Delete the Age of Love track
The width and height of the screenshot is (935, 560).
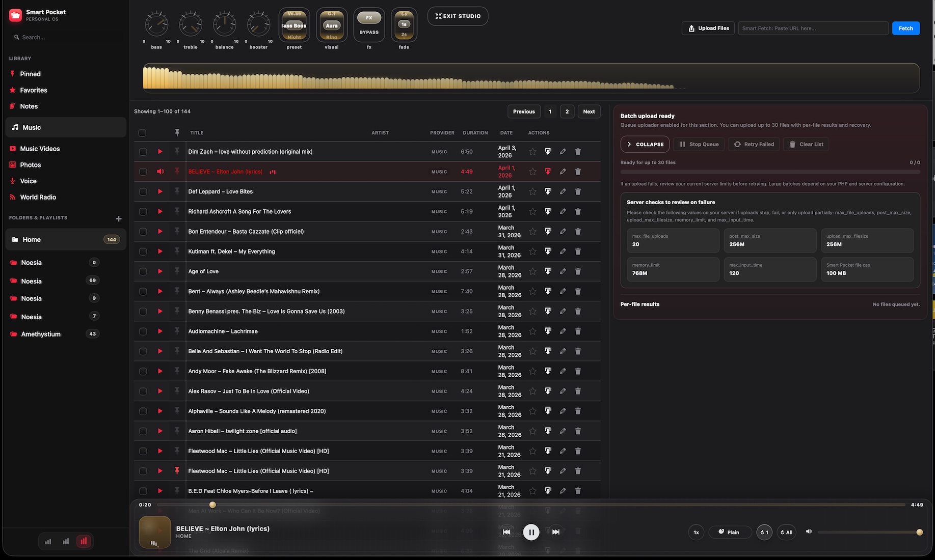[x=578, y=271]
